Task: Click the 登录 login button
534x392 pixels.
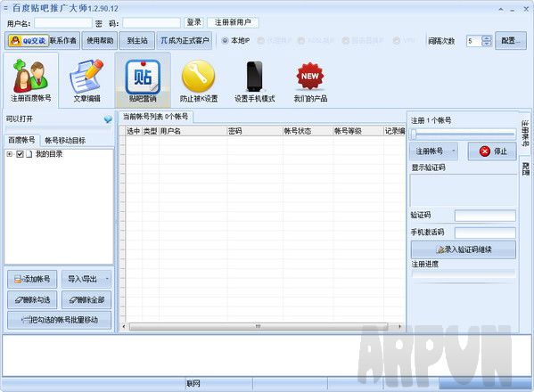Action: pos(193,22)
